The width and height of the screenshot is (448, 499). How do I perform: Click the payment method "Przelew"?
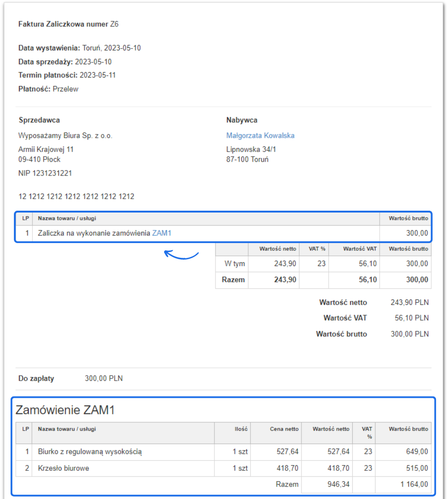coord(66,89)
